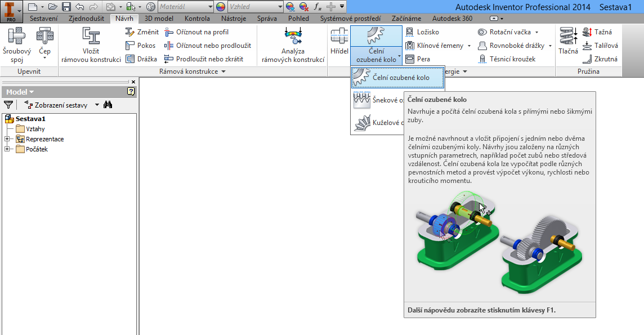Open the Vzhled appearance combo box
Viewport: 644px width, 335px height.
click(x=256, y=7)
